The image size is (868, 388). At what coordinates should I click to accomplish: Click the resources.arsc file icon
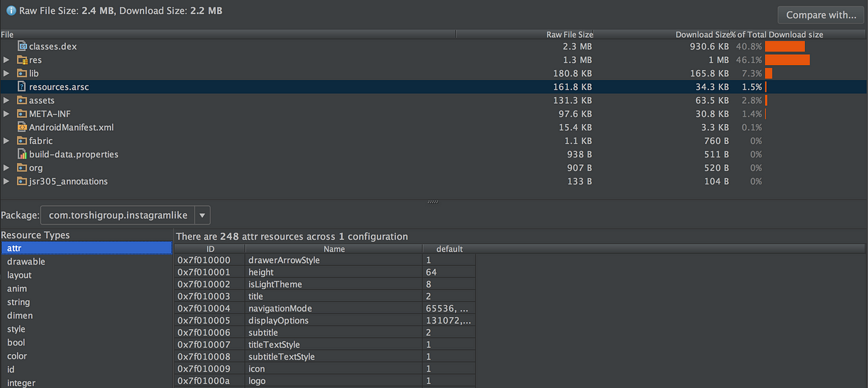[x=22, y=87]
